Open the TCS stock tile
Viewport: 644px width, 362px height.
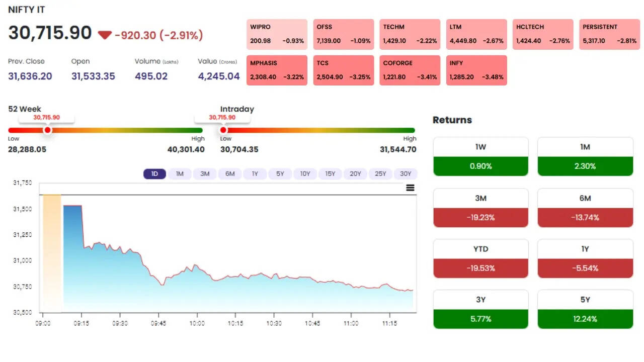pyautogui.click(x=343, y=70)
